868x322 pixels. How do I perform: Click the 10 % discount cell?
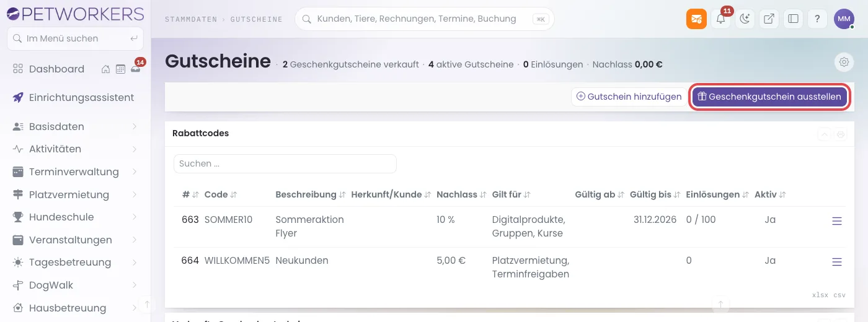coord(446,220)
